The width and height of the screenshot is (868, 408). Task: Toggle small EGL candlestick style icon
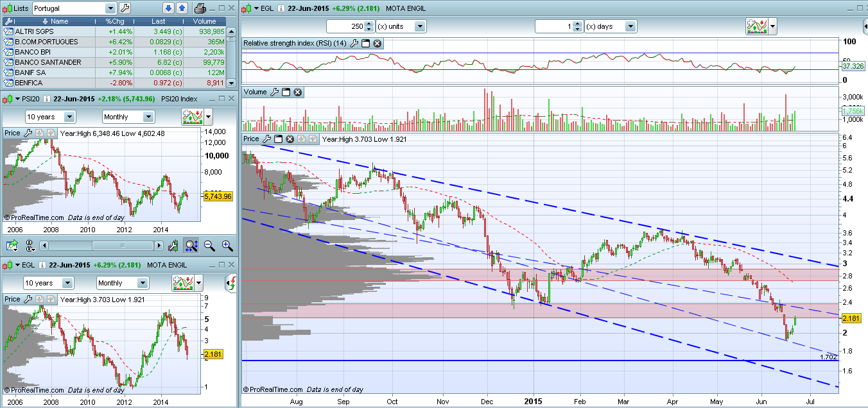tap(8, 265)
